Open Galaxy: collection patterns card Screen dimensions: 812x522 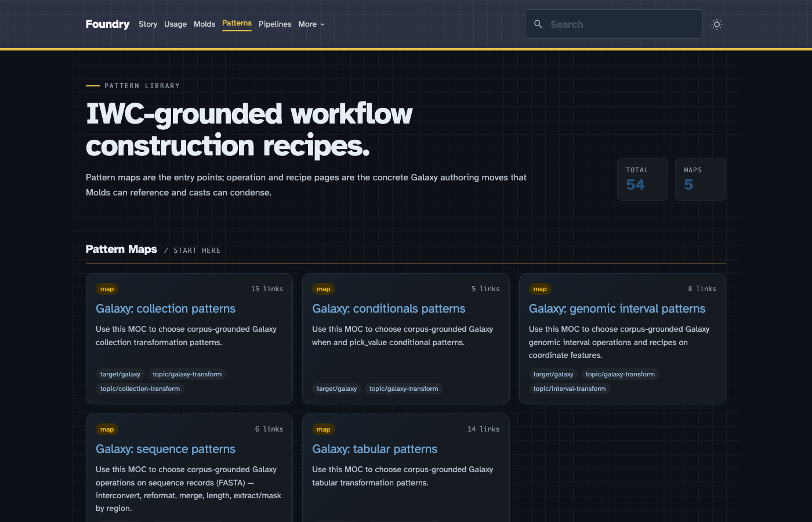189,339
